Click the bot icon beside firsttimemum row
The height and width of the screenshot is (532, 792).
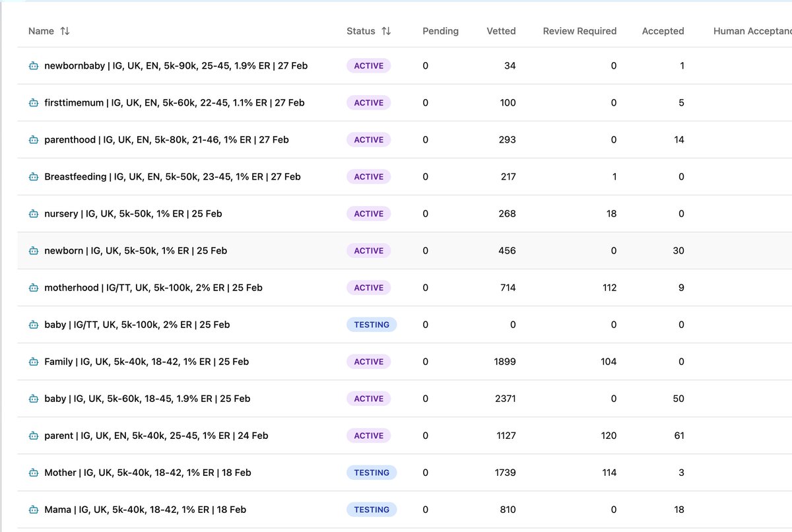[33, 103]
